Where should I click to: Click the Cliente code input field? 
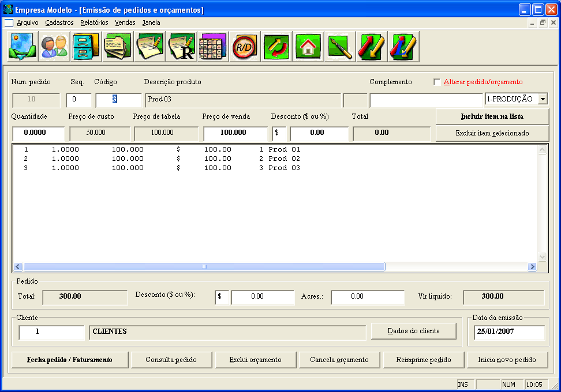click(x=51, y=332)
